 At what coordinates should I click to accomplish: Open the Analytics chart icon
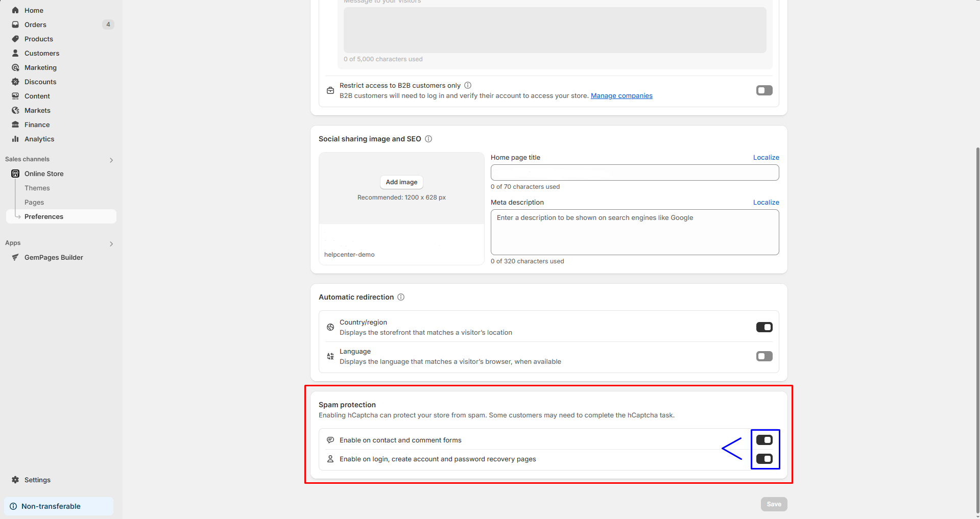pyautogui.click(x=15, y=139)
